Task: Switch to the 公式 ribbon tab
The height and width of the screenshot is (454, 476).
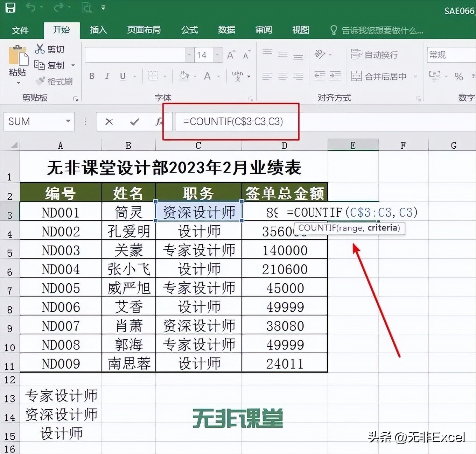Action: [189, 30]
